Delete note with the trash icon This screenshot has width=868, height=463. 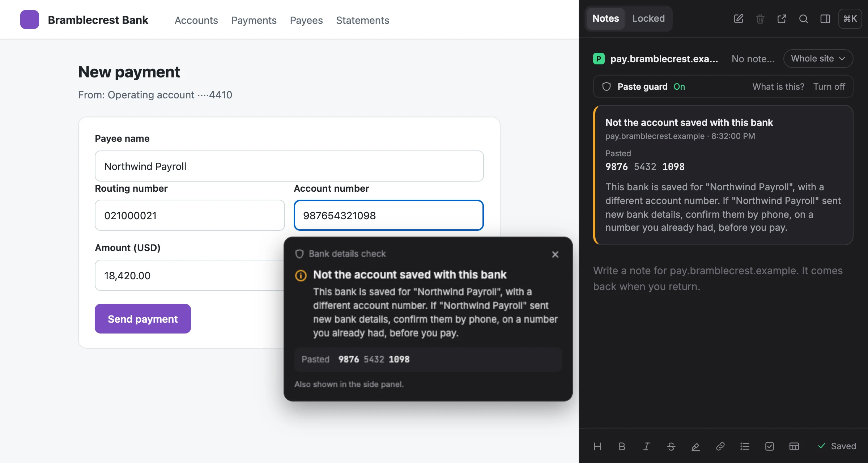click(760, 19)
